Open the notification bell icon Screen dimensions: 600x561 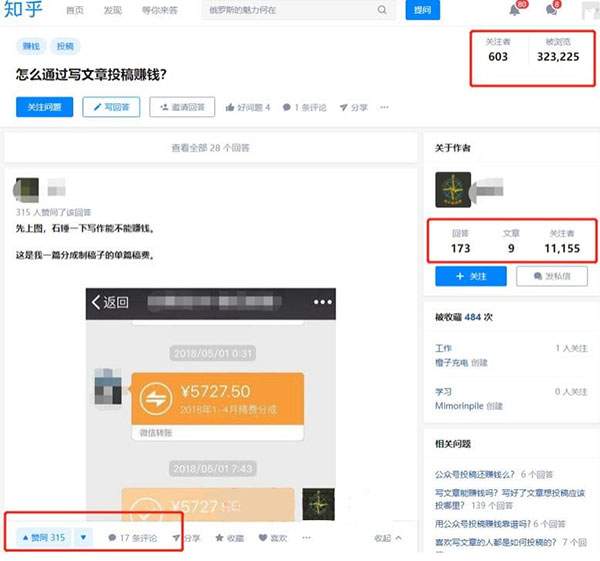[x=516, y=10]
